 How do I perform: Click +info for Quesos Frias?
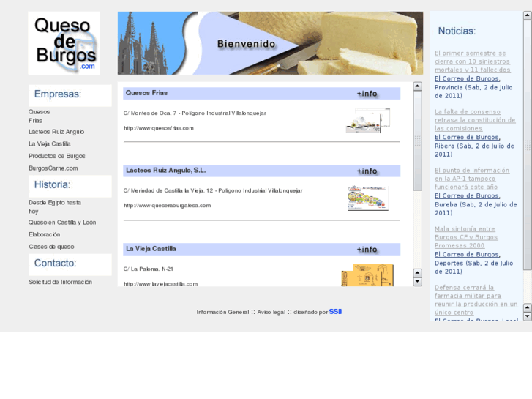(x=367, y=94)
